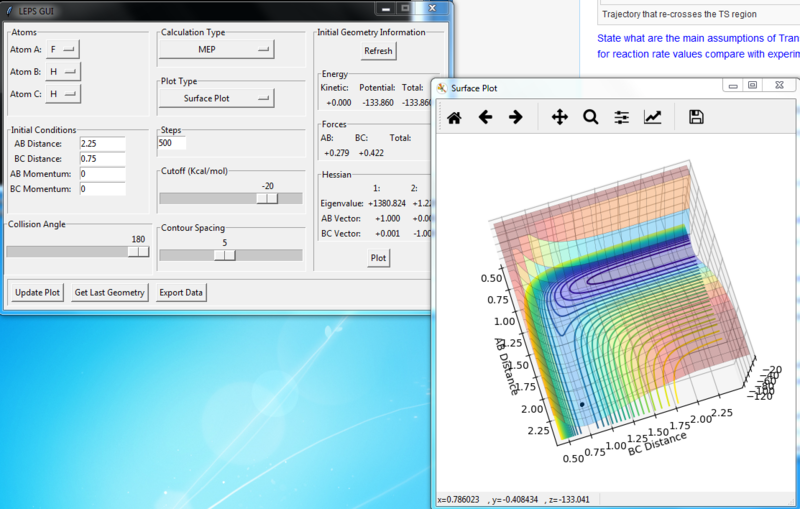Click the Export Data button
This screenshot has width=800, height=509.
pos(181,293)
